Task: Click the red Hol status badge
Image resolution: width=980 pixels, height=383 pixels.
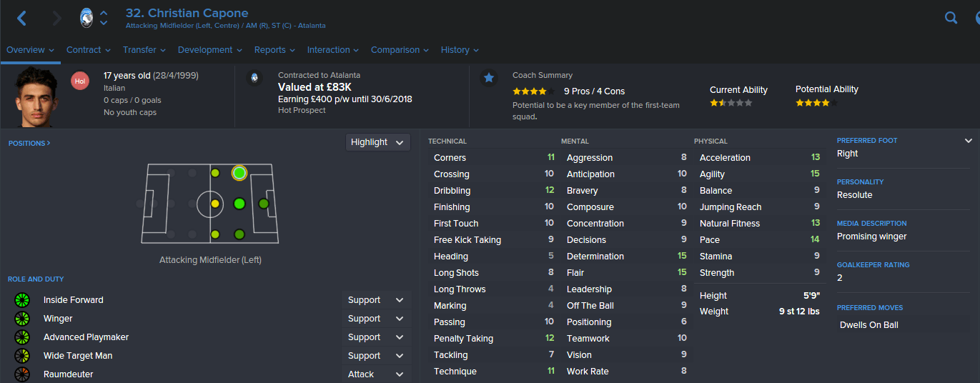Action: coord(80,81)
